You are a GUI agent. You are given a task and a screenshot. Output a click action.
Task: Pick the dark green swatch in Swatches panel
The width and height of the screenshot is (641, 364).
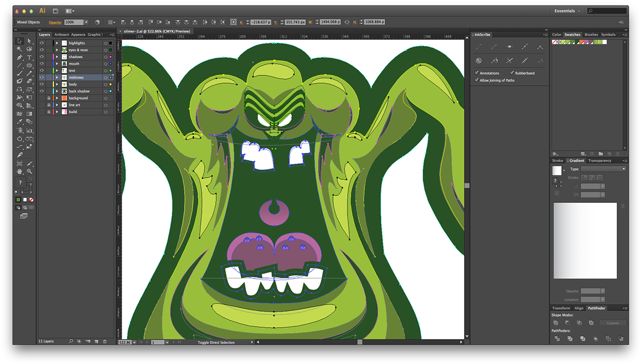coord(577,41)
